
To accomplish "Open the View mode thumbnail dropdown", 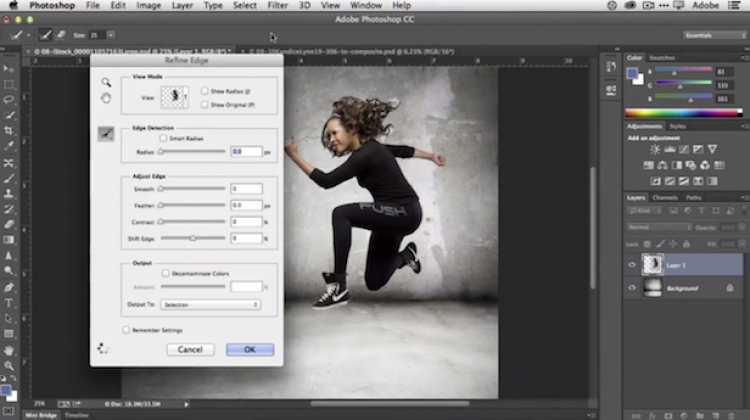I will click(176, 97).
